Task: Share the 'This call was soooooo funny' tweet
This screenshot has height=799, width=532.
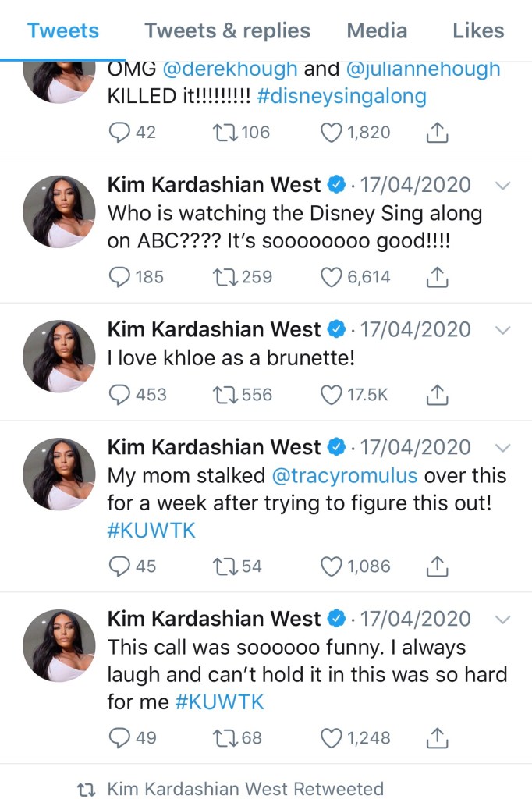Action: pyautogui.click(x=438, y=737)
